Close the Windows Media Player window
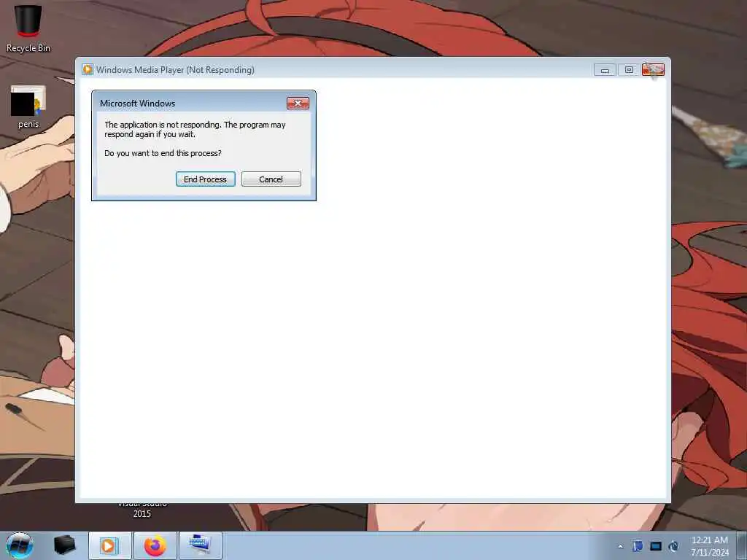 click(653, 70)
